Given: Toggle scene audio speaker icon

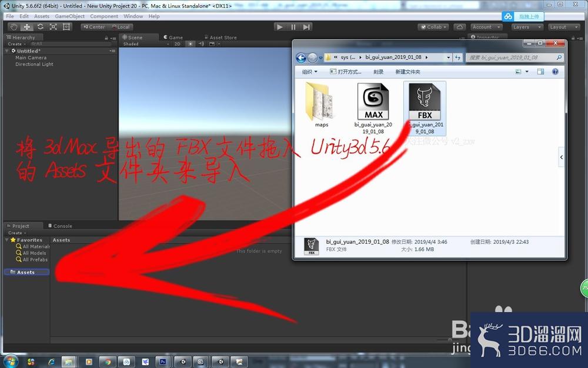Looking at the screenshot, I should tap(201, 44).
